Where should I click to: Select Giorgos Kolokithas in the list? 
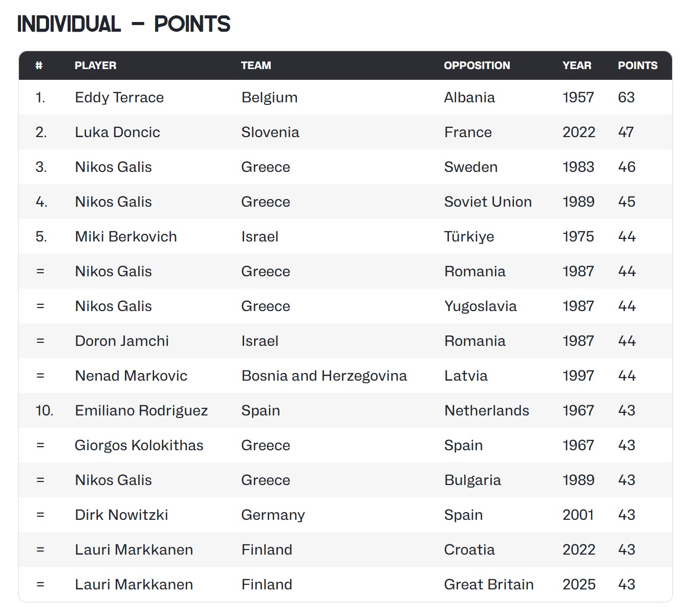[139, 446]
